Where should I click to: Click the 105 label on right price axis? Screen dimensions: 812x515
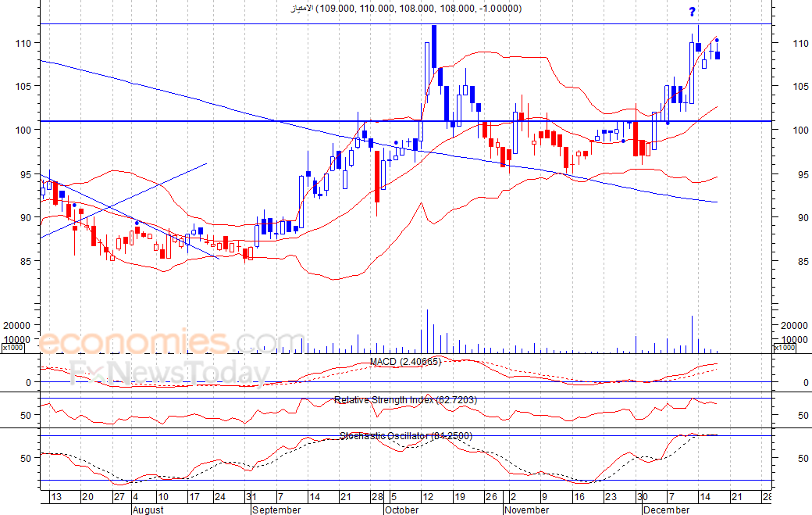coord(801,87)
